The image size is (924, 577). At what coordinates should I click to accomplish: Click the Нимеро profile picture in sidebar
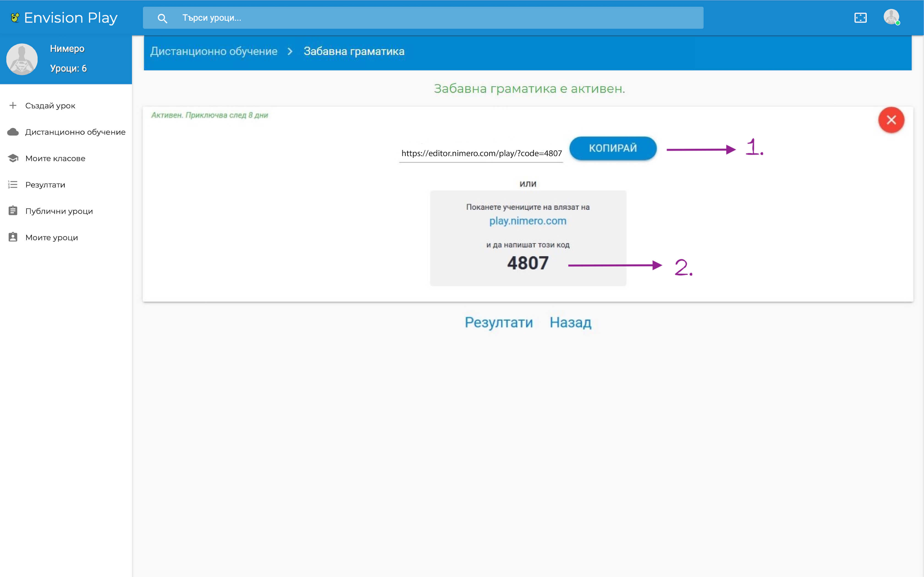pyautogui.click(x=22, y=59)
